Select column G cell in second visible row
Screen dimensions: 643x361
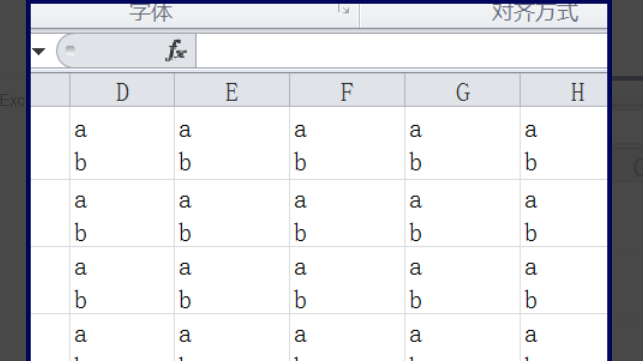tap(463, 213)
